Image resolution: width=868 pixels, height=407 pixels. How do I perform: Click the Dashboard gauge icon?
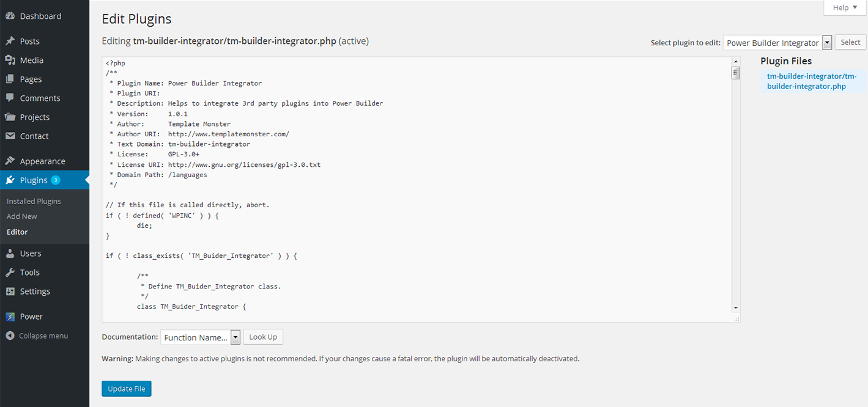[x=10, y=16]
